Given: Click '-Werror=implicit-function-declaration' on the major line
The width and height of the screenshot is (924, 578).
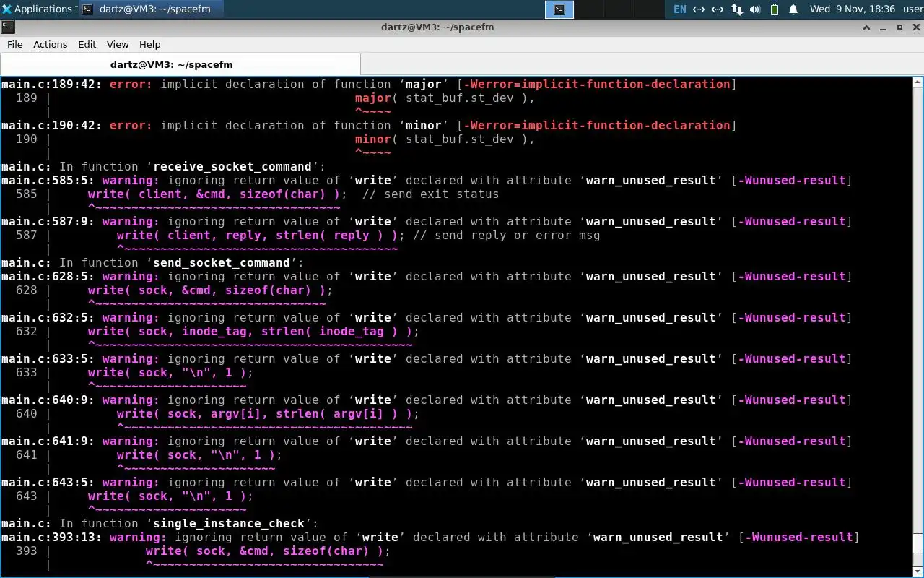Looking at the screenshot, I should coord(597,85).
